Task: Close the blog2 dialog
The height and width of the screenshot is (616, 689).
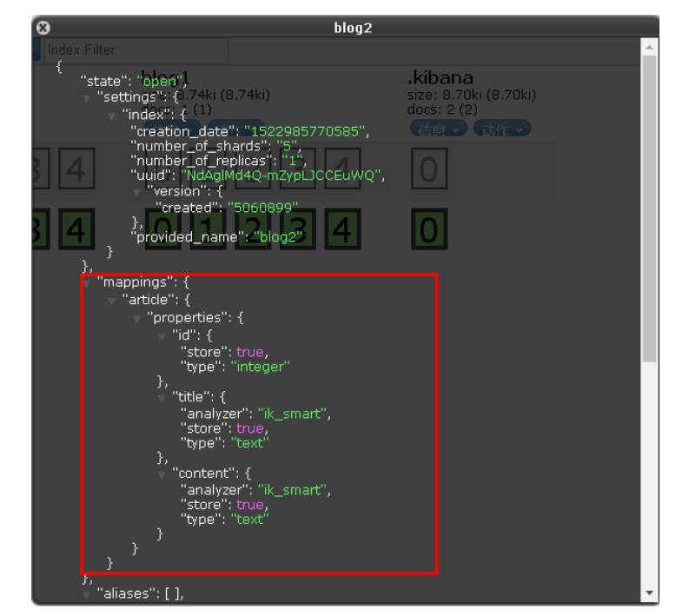Action: click(x=43, y=28)
